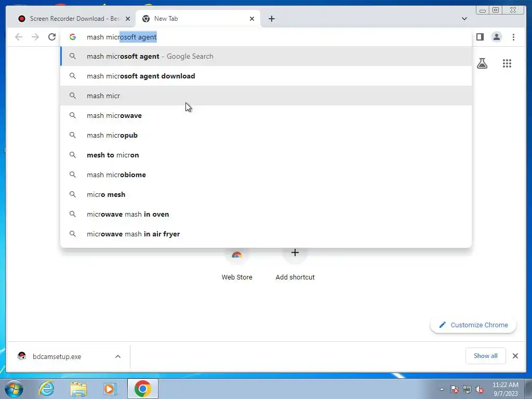Pick suggestion 'microwave mash in oven'
Image resolution: width=532 pixels, height=399 pixels.
(266, 214)
